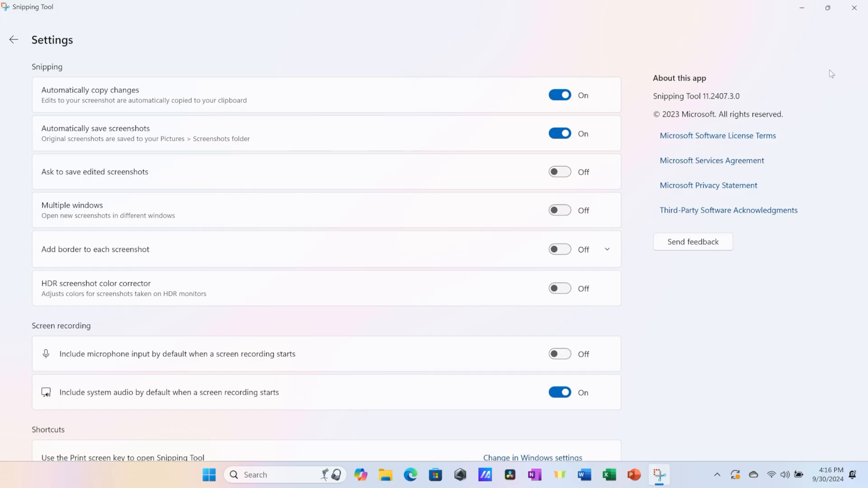Viewport: 868px width, 488px height.
Task: Enable Ask to save edited screenshots
Action: click(x=560, y=171)
